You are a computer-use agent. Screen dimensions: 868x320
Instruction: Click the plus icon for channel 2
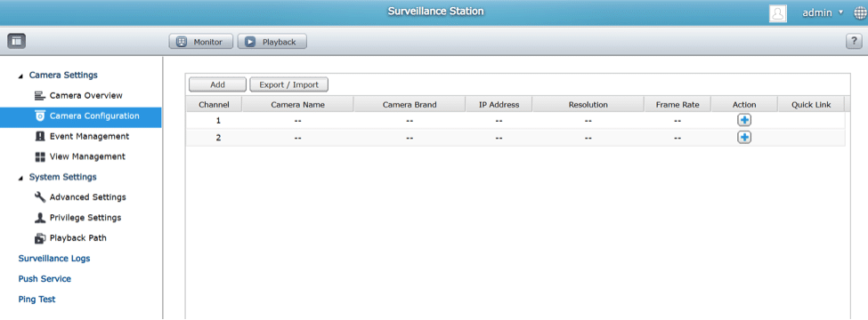(744, 138)
